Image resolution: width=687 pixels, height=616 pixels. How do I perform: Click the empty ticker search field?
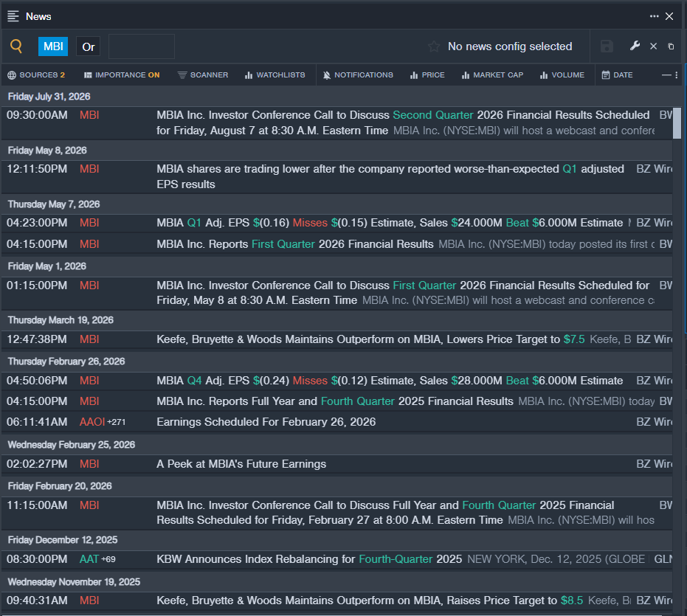(x=142, y=46)
